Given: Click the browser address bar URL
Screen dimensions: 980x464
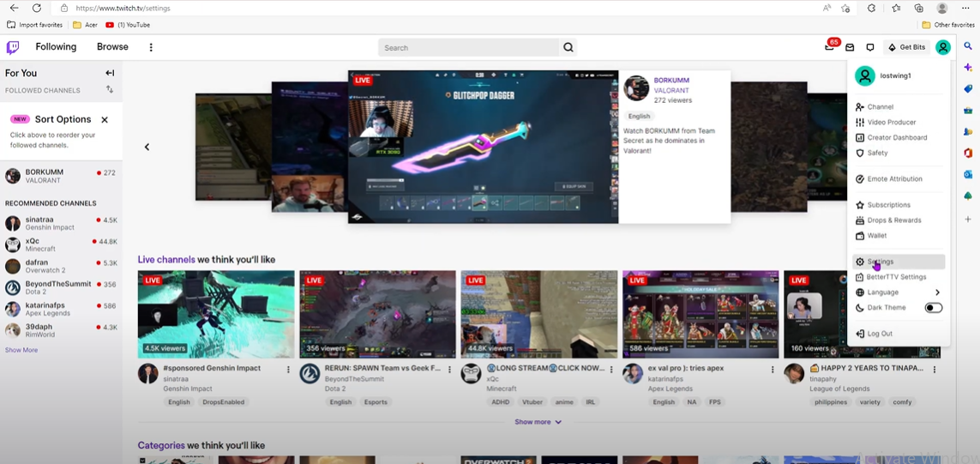Looking at the screenshot, I should pos(123,8).
